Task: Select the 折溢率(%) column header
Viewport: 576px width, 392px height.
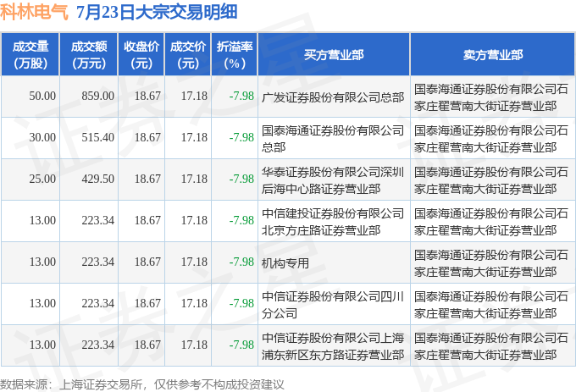Action: (x=235, y=54)
